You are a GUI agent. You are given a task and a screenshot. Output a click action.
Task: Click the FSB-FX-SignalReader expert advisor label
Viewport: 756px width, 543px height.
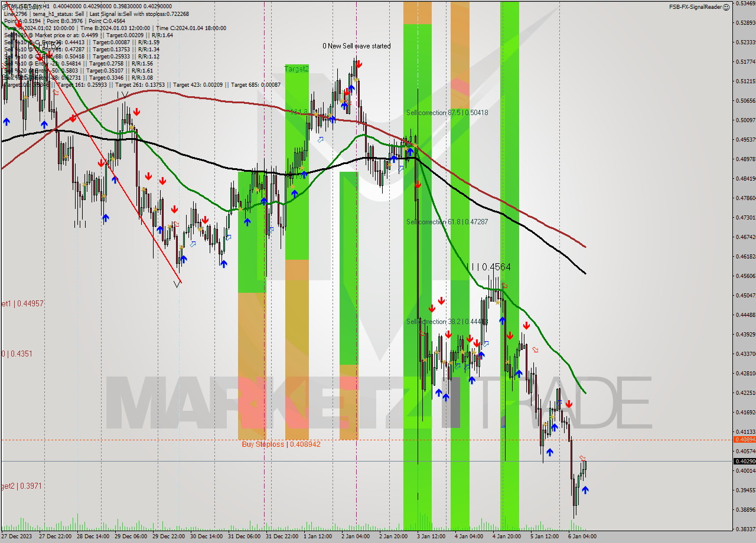click(696, 7)
